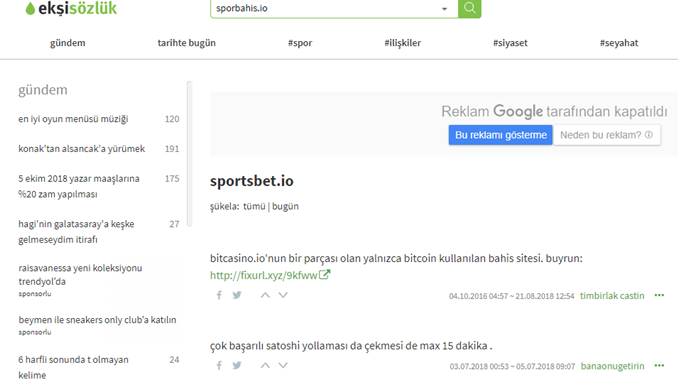Click the gündem sidebar heading
678x381 pixels.
[43, 90]
